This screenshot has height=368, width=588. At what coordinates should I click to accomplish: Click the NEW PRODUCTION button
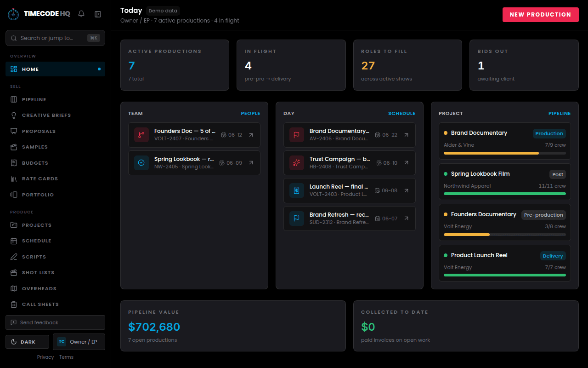pos(540,14)
